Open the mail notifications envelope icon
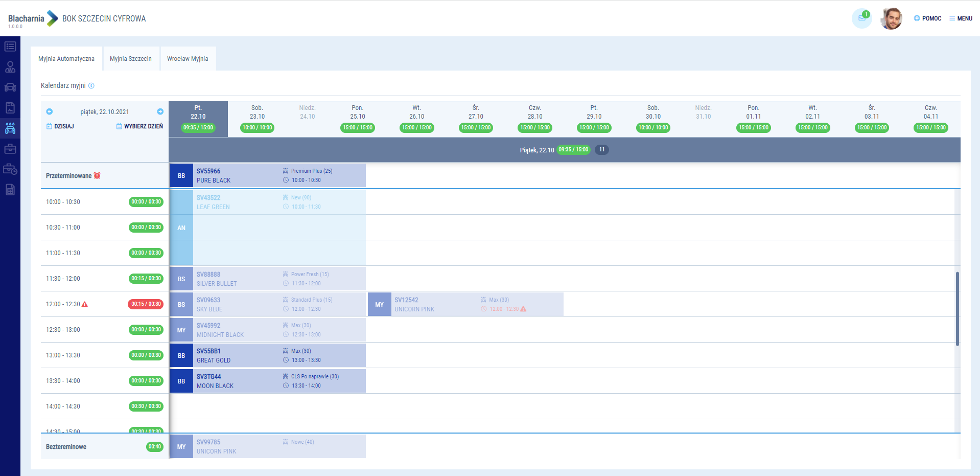980x476 pixels. tap(861, 18)
